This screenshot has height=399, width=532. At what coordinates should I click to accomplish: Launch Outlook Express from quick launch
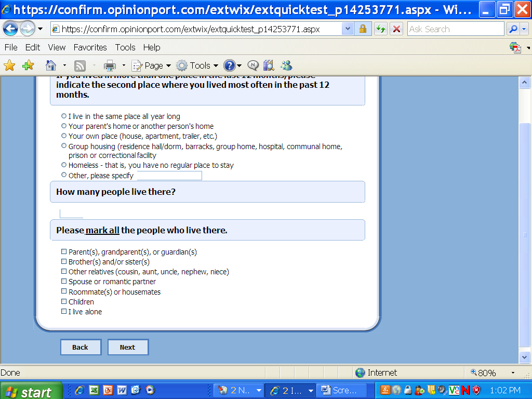click(136, 390)
